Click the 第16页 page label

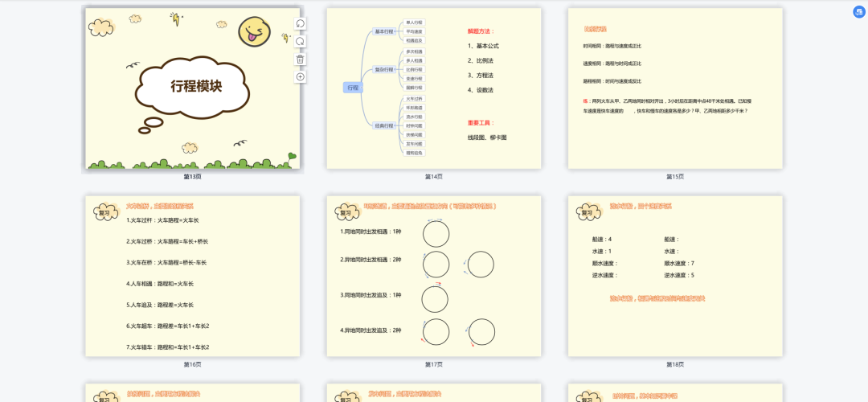tap(192, 364)
